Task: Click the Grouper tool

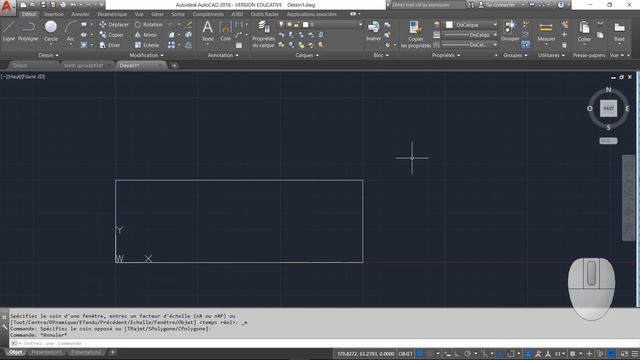Action: [x=510, y=31]
